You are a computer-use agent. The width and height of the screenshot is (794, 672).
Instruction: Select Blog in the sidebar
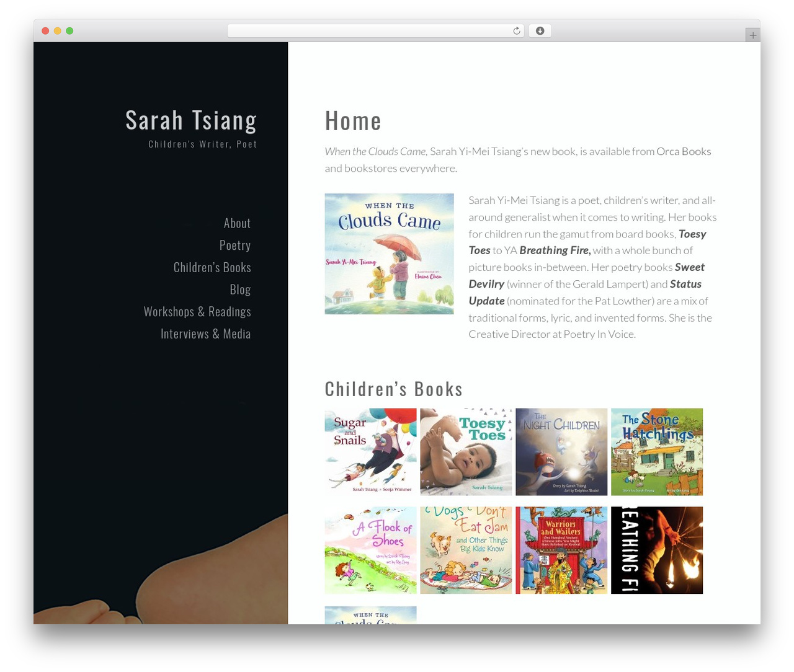(x=240, y=290)
